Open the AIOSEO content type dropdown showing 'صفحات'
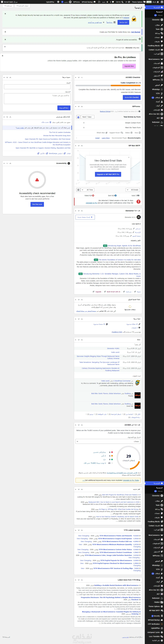 point(108,441)
